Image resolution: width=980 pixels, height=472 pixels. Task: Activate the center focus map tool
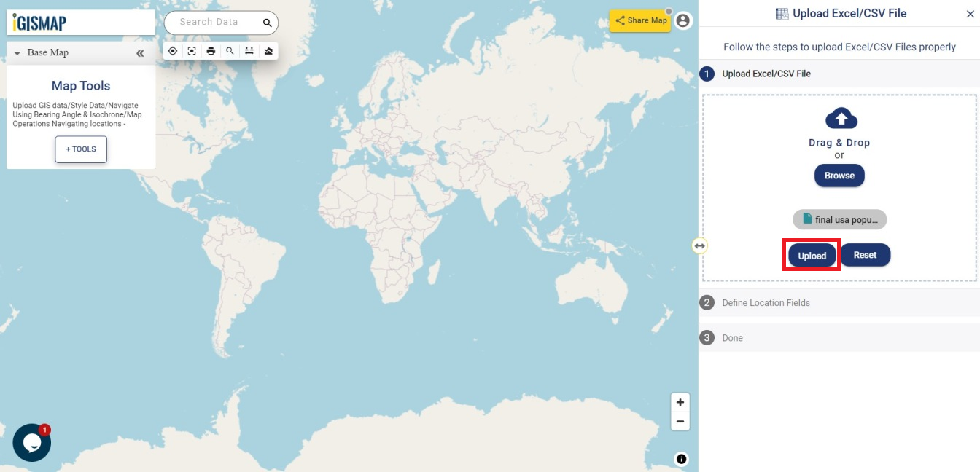192,50
